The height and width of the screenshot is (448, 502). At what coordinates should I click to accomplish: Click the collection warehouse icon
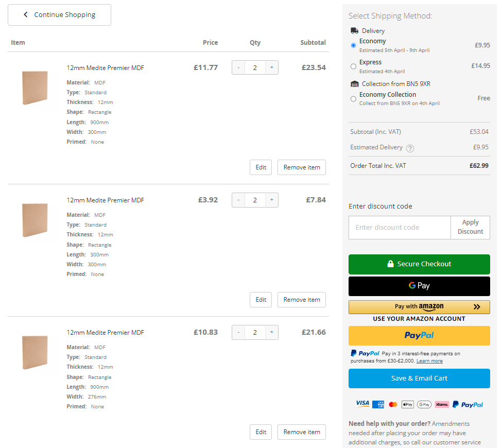coord(354,84)
